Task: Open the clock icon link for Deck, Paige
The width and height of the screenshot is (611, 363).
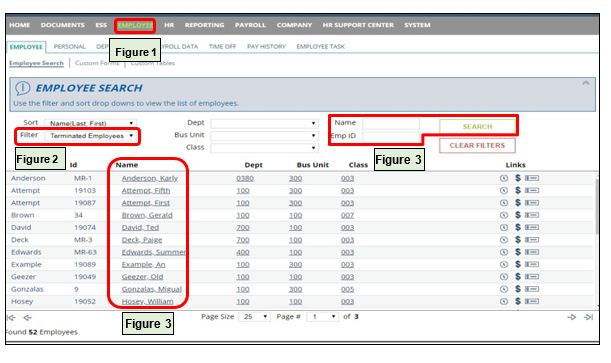Action: [x=504, y=240]
